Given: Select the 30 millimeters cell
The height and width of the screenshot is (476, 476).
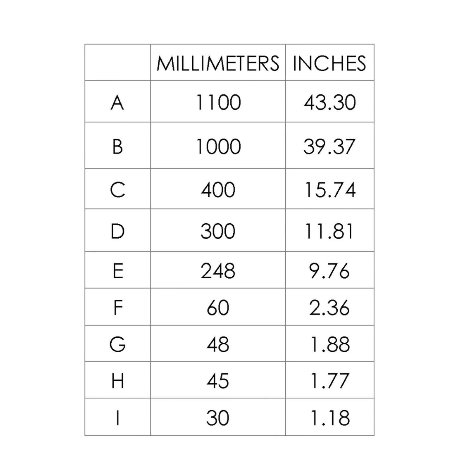Looking at the screenshot, I should coord(218,418).
